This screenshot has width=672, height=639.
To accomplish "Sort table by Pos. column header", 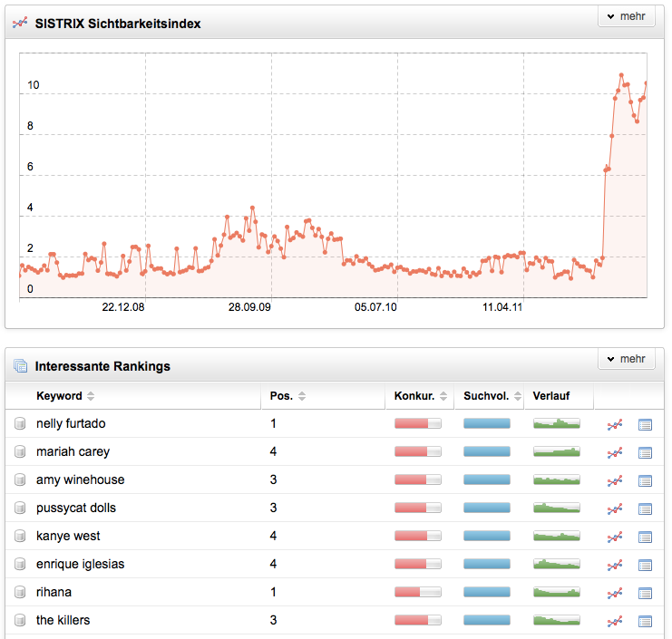I will [281, 396].
